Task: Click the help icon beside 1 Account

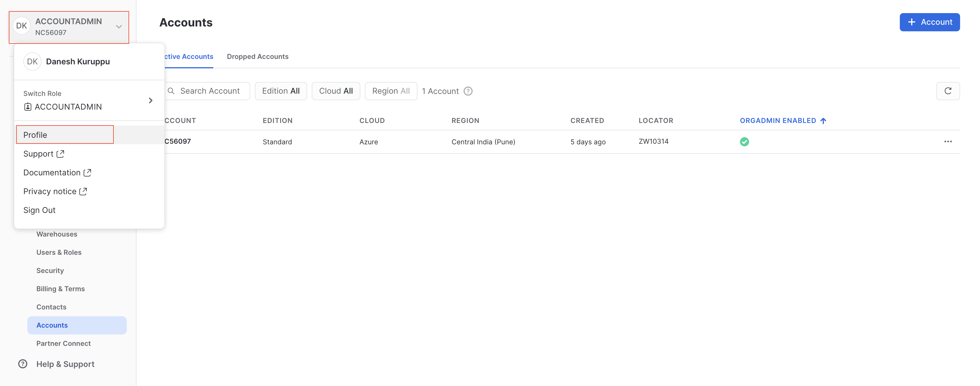Action: pos(468,91)
